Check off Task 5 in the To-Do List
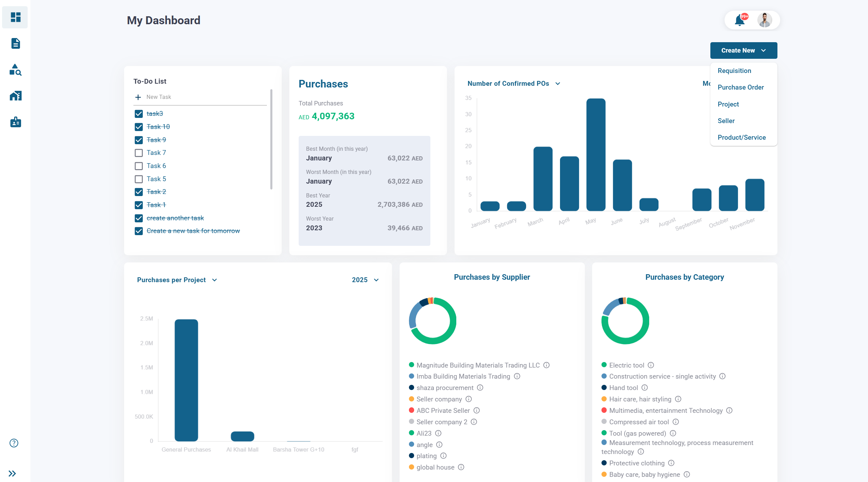Image resolution: width=868 pixels, height=482 pixels. pos(139,179)
